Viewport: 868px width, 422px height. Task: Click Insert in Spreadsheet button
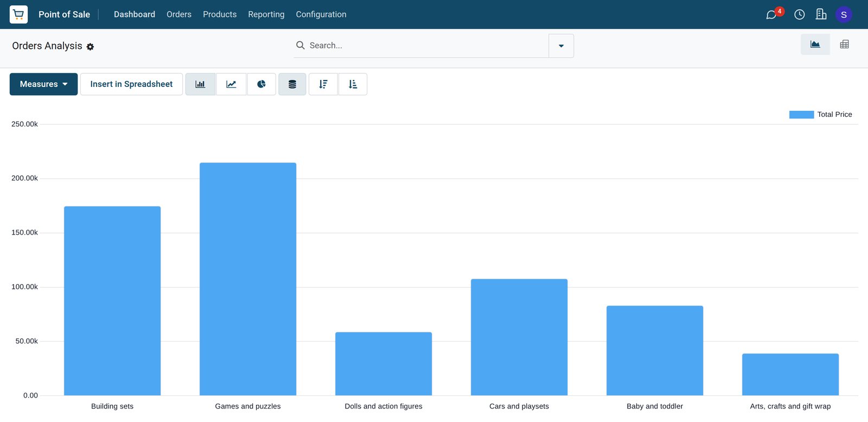click(x=131, y=84)
